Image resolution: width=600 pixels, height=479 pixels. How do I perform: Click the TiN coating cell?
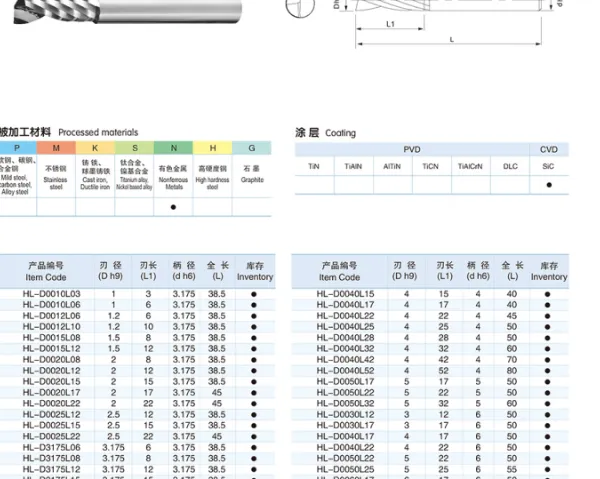pos(314,166)
